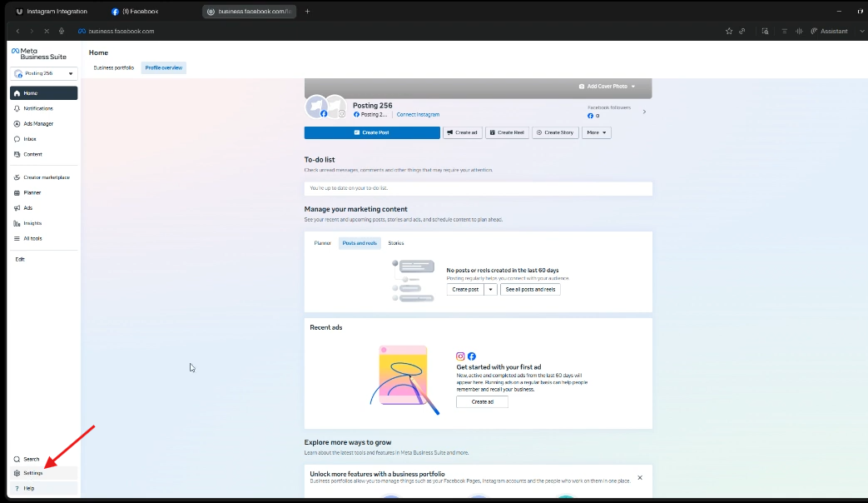Open Add Cover Photo dropdown

coord(608,87)
